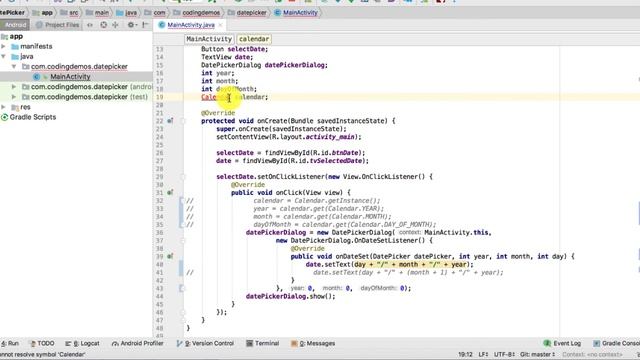Click the flatten packages arrows icon in Project toolbar
Image resolution: width=640 pixels, height=360 pixels.
tap(90, 25)
